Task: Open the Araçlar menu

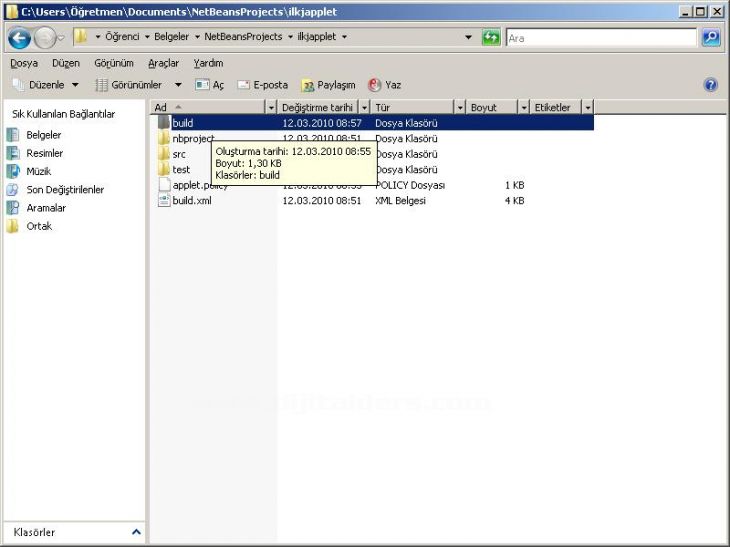Action: (x=163, y=63)
